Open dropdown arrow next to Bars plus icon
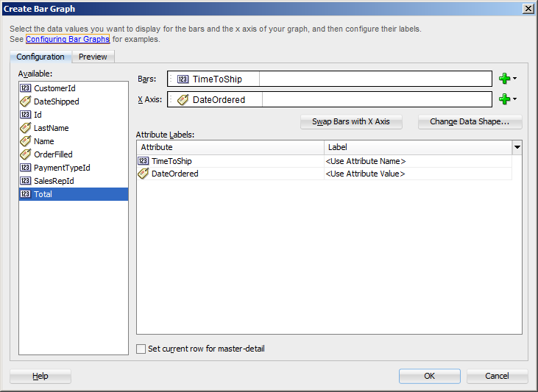The height and width of the screenshot is (392, 538). tap(514, 79)
